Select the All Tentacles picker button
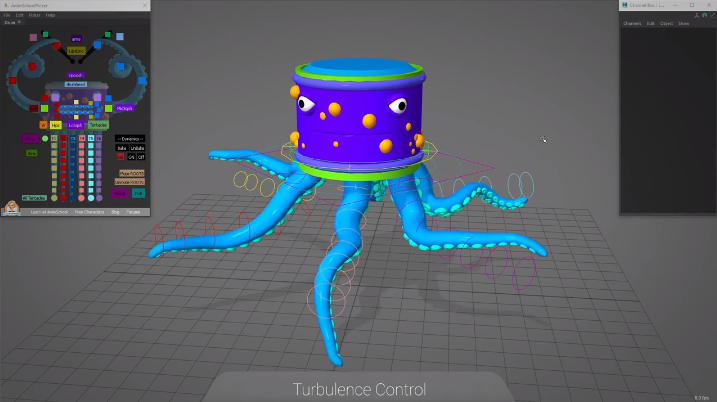The height and width of the screenshot is (402, 717). tap(34, 198)
